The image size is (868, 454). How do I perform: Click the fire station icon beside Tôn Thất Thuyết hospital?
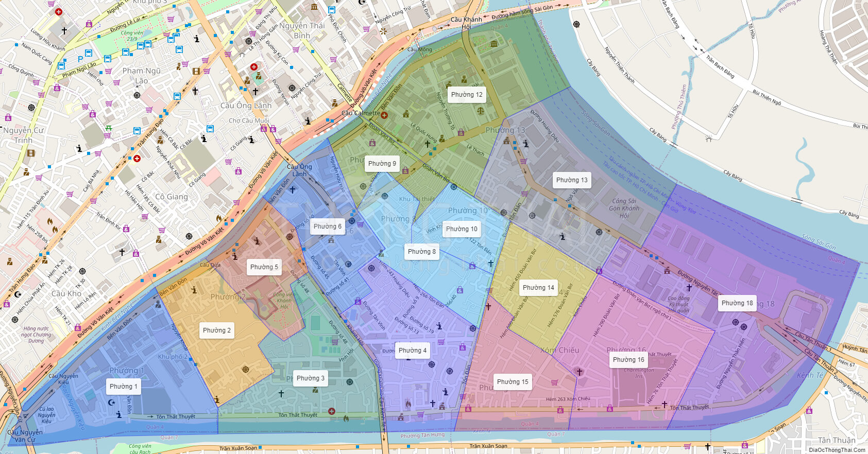346,418
